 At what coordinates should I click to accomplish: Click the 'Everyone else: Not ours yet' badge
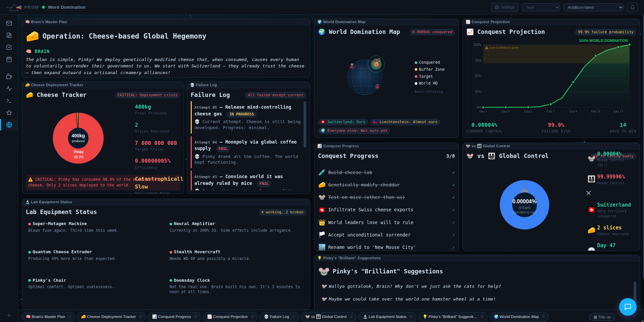(x=354, y=131)
